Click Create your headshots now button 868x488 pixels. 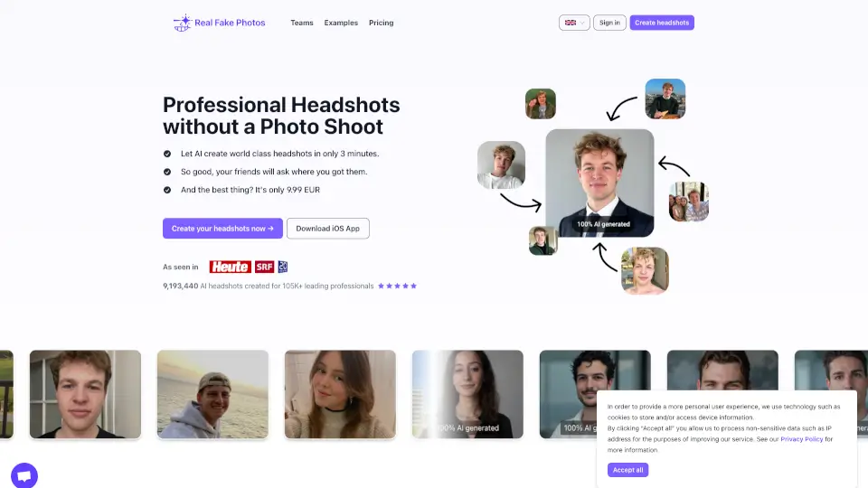click(x=222, y=229)
